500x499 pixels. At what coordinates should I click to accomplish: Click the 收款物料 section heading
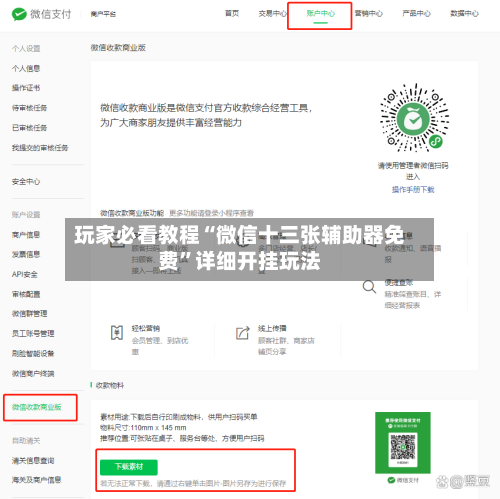[x=110, y=386]
